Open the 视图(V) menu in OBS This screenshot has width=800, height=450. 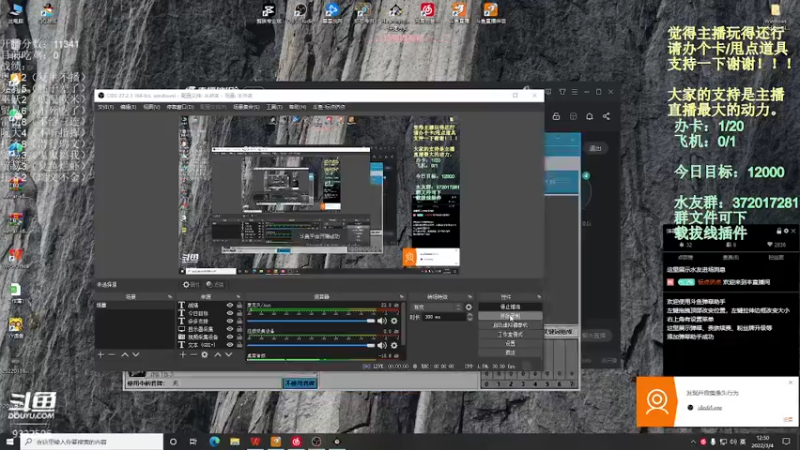tap(152, 107)
